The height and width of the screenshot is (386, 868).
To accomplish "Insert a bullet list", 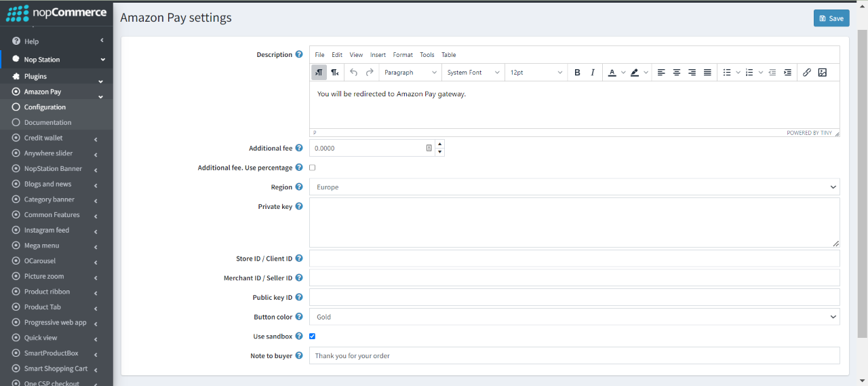I will click(727, 73).
